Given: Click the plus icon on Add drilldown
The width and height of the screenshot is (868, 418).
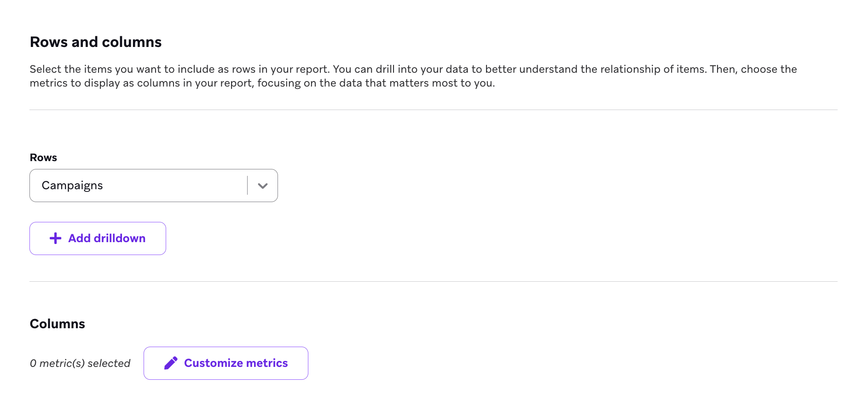Looking at the screenshot, I should [55, 238].
